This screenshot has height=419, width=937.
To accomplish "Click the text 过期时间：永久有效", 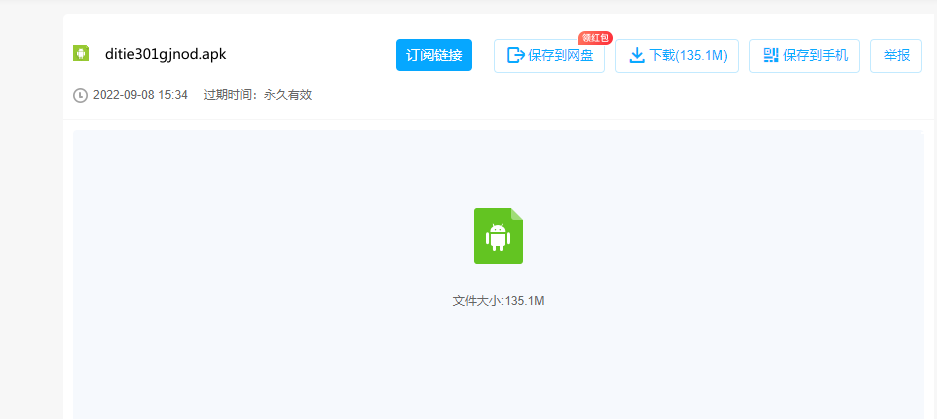I will click(258, 95).
